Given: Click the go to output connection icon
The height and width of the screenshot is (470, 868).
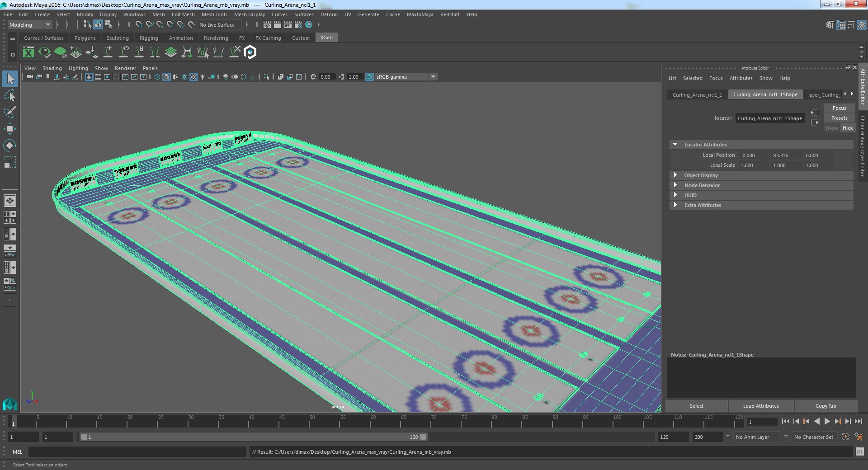Looking at the screenshot, I should tap(815, 122).
